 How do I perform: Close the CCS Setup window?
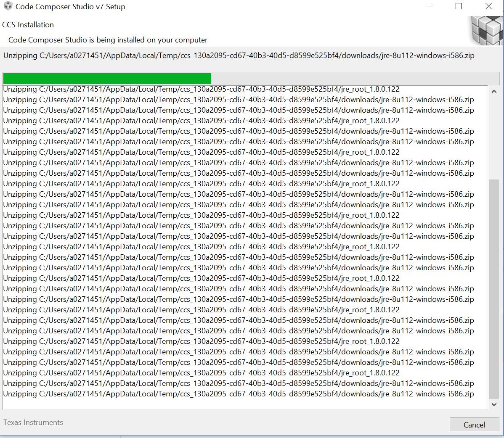pos(488,6)
